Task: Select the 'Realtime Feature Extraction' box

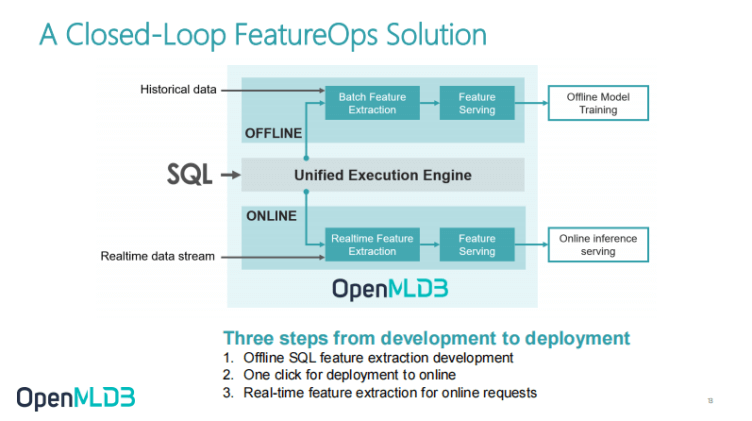Action: tap(372, 245)
